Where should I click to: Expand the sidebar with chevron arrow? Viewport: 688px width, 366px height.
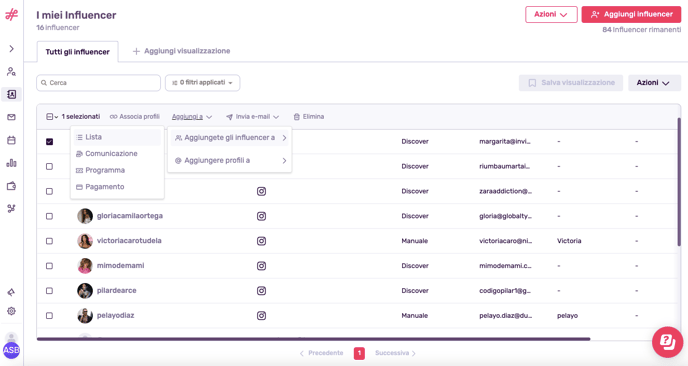tap(11, 49)
